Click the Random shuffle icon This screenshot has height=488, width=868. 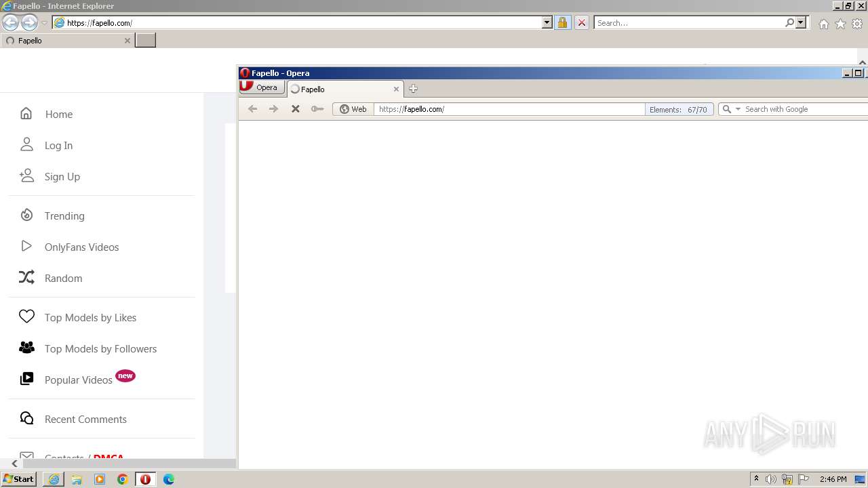click(x=26, y=277)
